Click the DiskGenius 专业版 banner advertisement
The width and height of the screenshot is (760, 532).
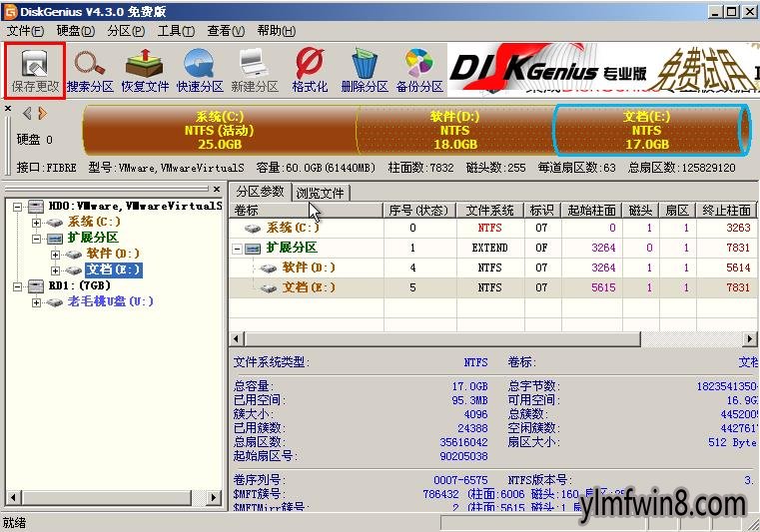click(x=603, y=71)
